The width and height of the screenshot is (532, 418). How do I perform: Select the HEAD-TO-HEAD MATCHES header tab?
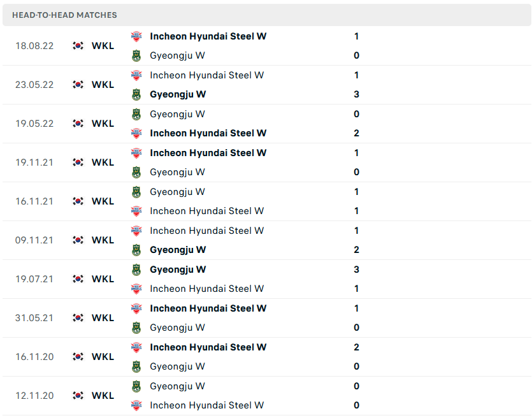(x=64, y=15)
